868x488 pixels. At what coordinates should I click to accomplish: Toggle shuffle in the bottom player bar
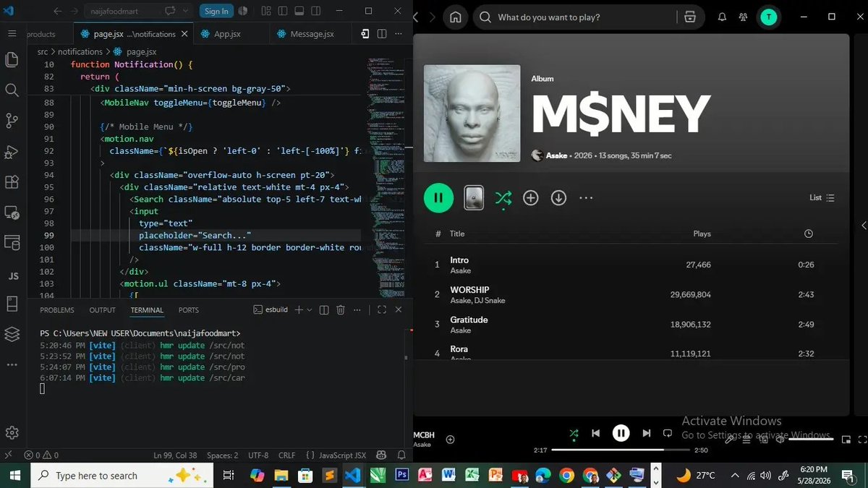pos(574,434)
